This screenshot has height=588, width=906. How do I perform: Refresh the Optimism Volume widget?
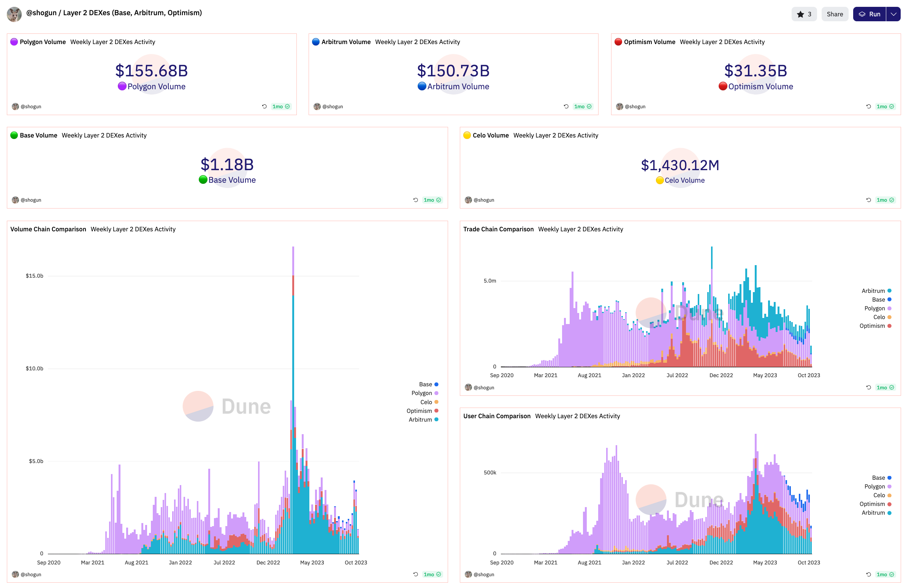[868, 107]
